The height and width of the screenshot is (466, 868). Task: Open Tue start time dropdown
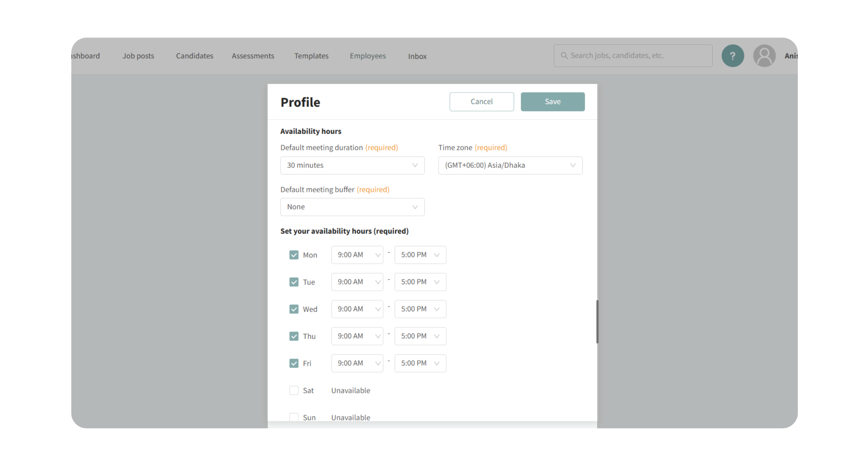tap(357, 282)
